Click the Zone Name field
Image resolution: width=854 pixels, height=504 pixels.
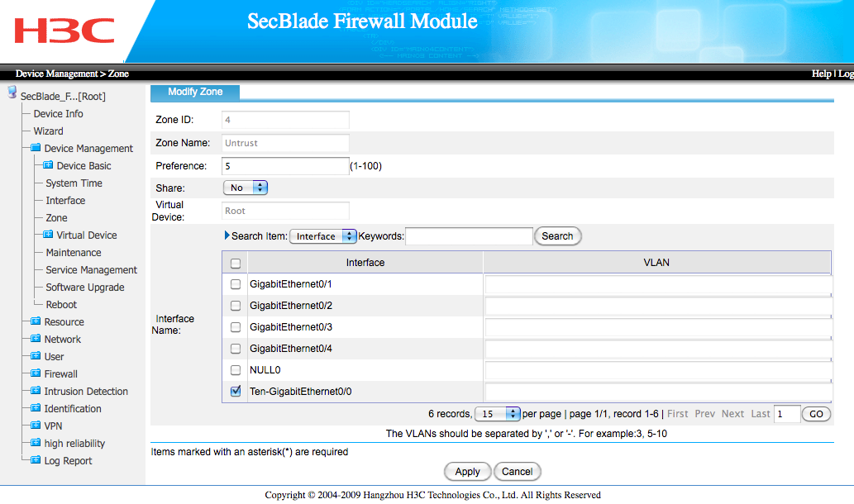(285, 143)
